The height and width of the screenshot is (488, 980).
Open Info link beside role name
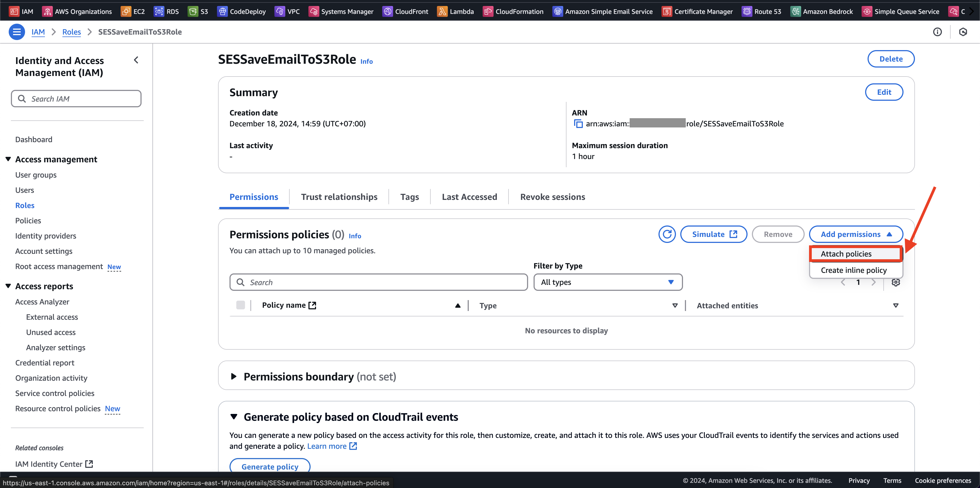(x=366, y=61)
